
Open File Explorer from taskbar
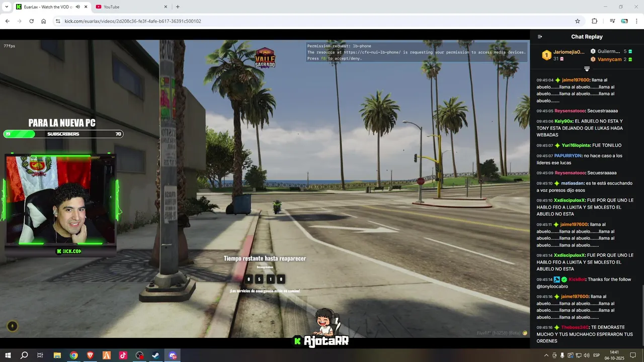pyautogui.click(x=57, y=355)
